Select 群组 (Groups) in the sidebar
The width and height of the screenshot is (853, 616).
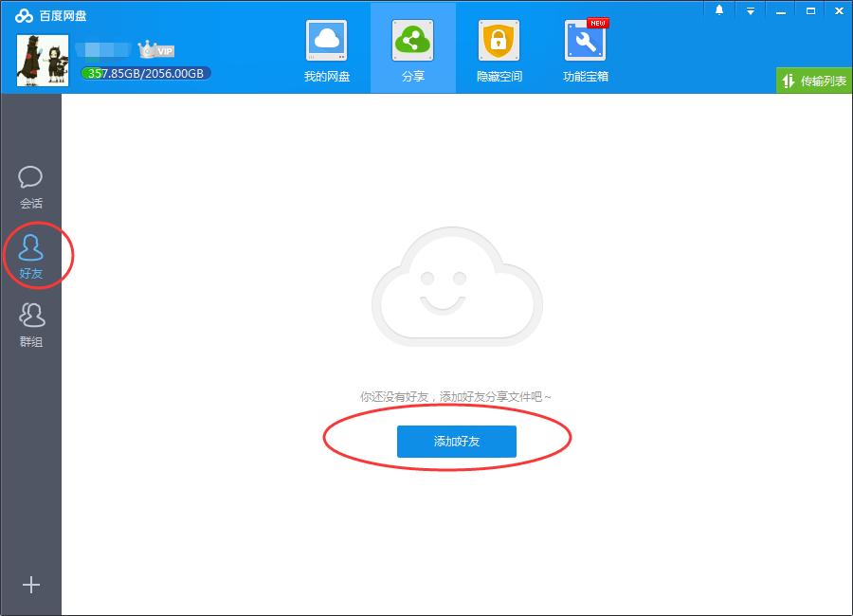coord(31,324)
